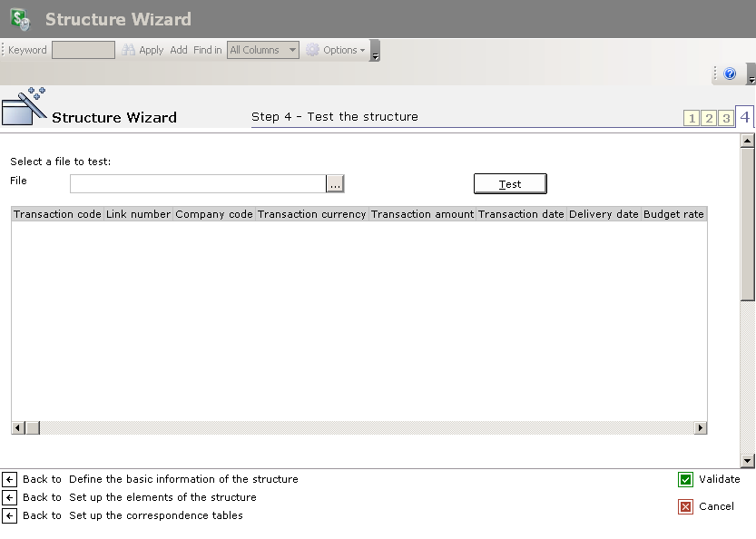Viewport: 756px width, 539px height.
Task: Click the Options gear icon
Action: (x=312, y=50)
